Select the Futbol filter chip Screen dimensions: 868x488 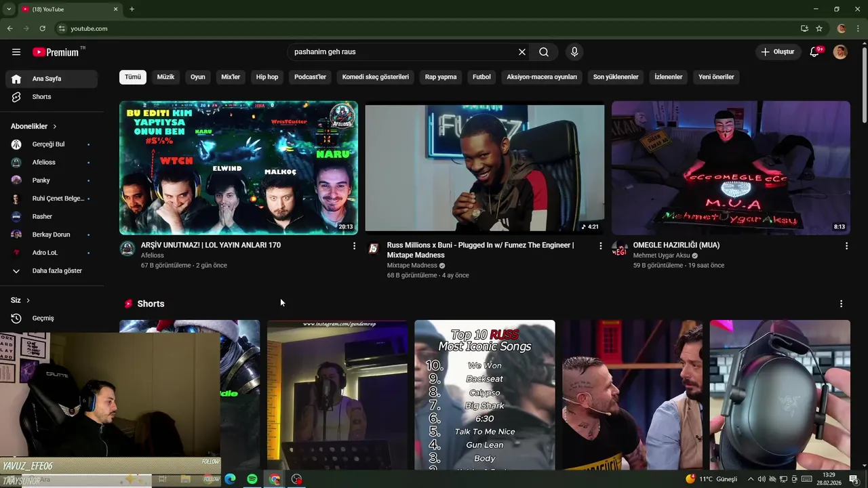pyautogui.click(x=481, y=77)
